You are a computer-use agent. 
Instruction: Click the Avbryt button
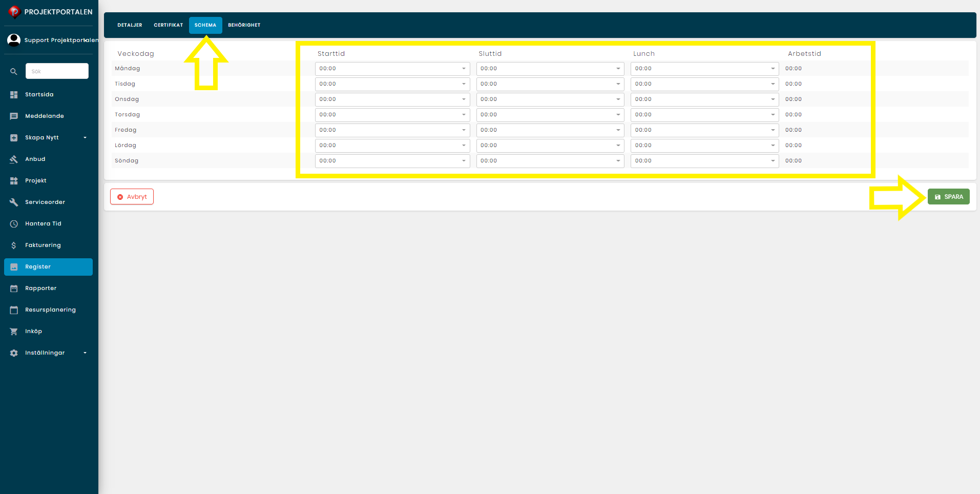click(x=132, y=197)
